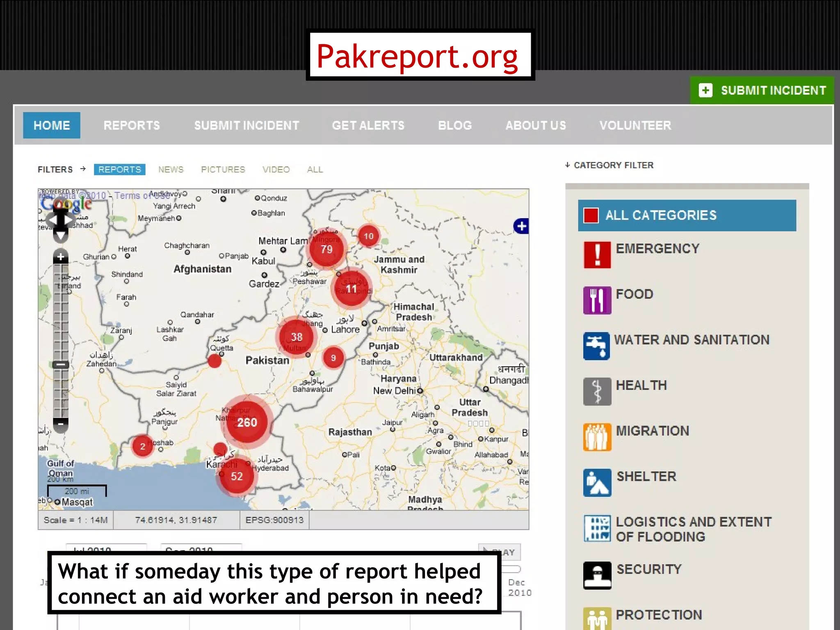840x630 pixels.
Task: Zoom out using the map minus button
Action: pyautogui.click(x=61, y=425)
